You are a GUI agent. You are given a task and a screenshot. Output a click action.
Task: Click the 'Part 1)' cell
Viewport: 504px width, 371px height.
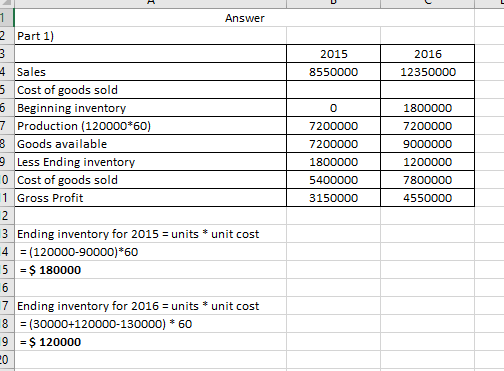point(150,36)
